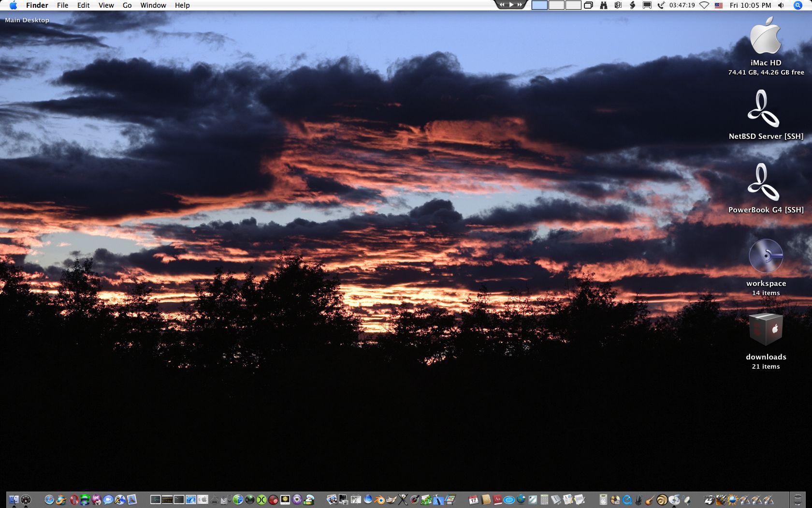Mute sound via the menu bar volume icon
812x508 pixels.
pos(780,5)
